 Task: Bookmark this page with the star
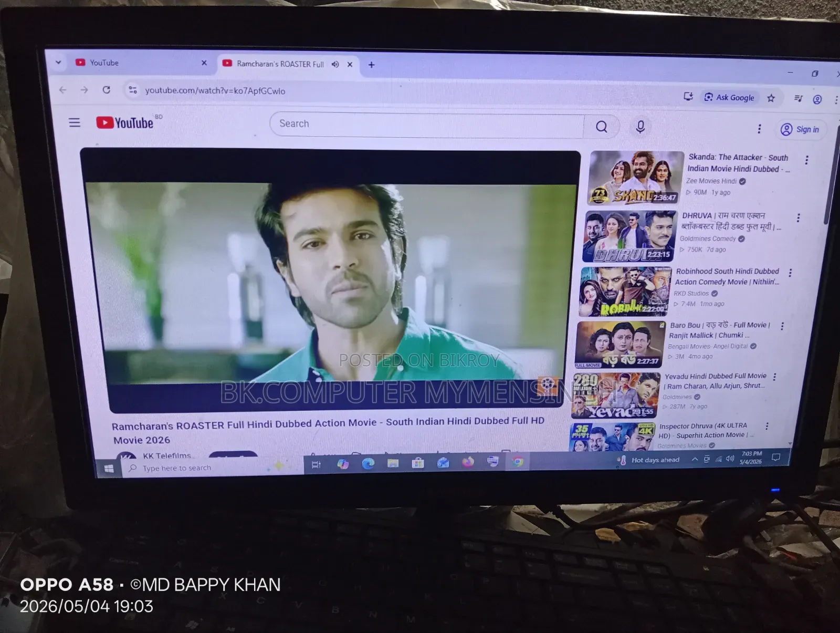point(771,98)
